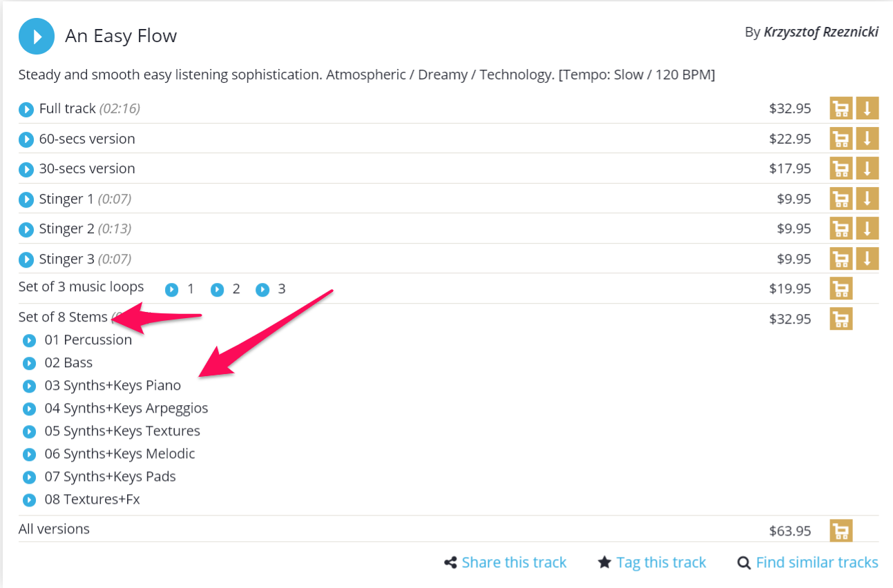Add the Set of 8 Stems to cart
The width and height of the screenshot is (893, 588).
click(x=841, y=318)
